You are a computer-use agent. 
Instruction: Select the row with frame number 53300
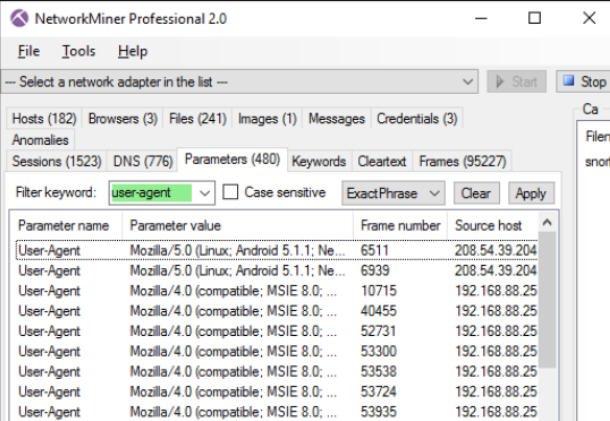tap(277, 351)
